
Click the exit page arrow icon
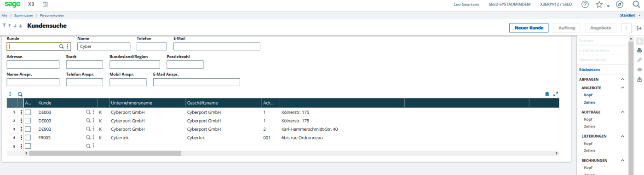(639, 29)
